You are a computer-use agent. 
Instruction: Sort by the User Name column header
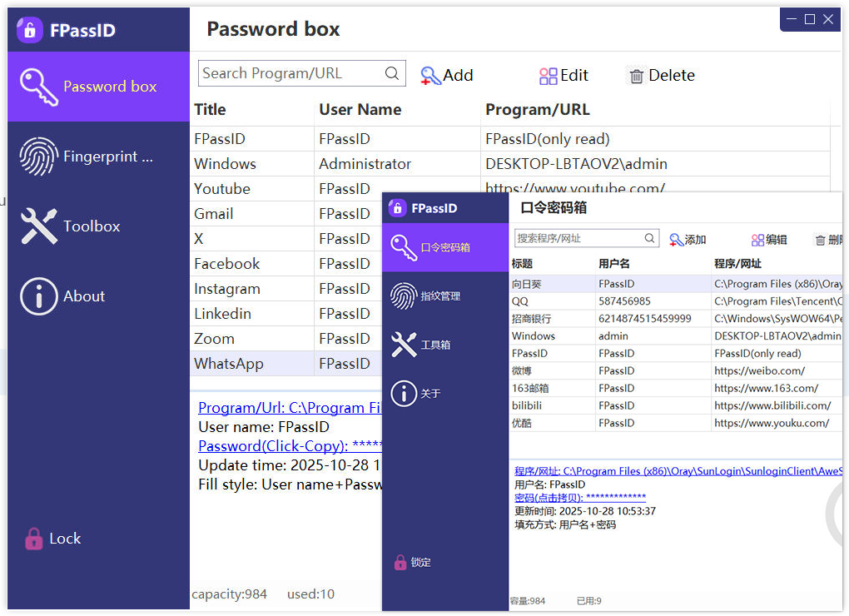pos(360,110)
